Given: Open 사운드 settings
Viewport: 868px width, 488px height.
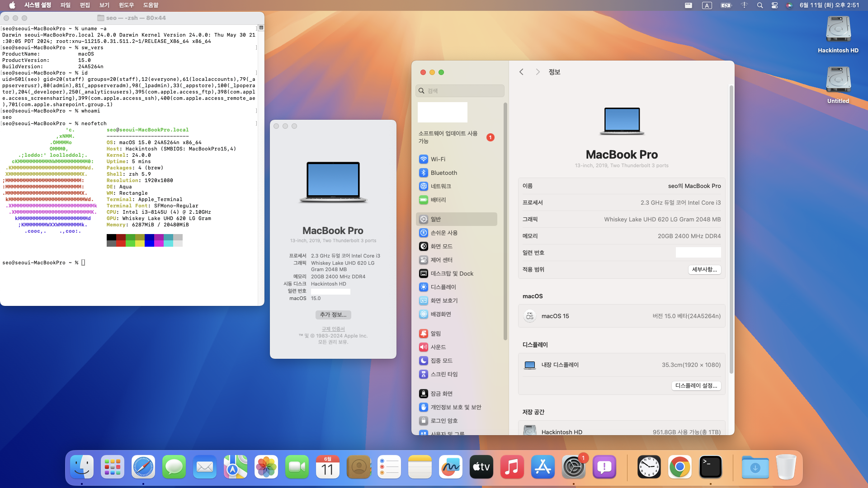Looking at the screenshot, I should pyautogui.click(x=457, y=347).
